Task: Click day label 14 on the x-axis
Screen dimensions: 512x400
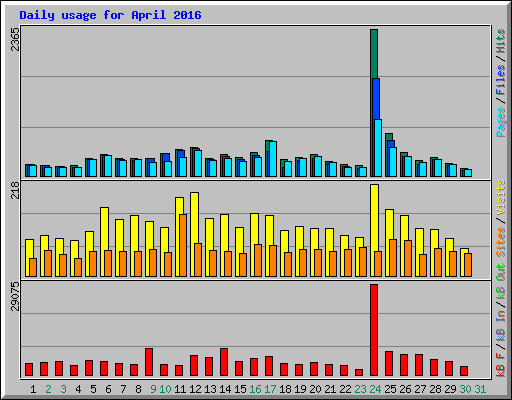Action: [225, 389]
